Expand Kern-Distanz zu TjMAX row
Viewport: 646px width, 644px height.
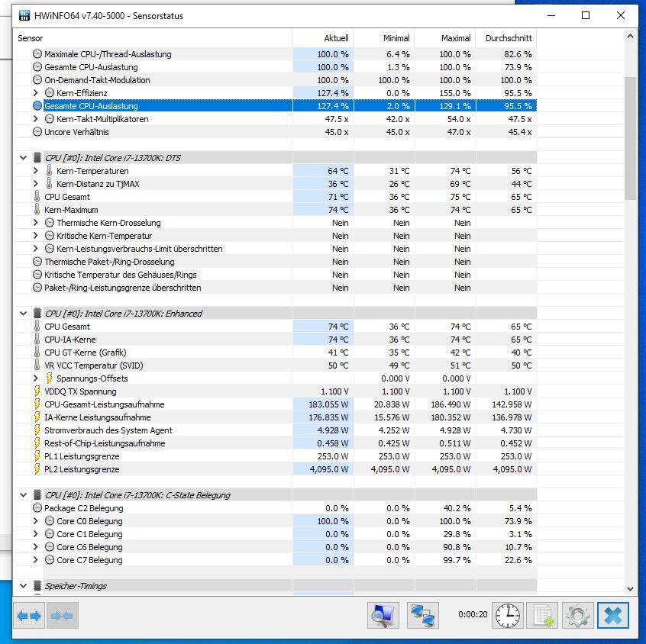pyautogui.click(x=36, y=184)
